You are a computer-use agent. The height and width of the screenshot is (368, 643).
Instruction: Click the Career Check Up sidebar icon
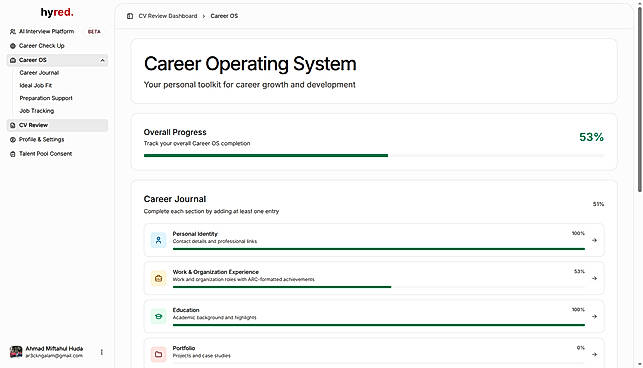point(13,46)
